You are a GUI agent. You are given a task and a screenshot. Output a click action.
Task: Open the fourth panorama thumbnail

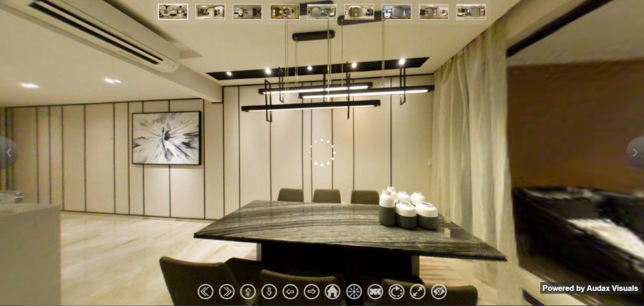pyautogui.click(x=285, y=11)
